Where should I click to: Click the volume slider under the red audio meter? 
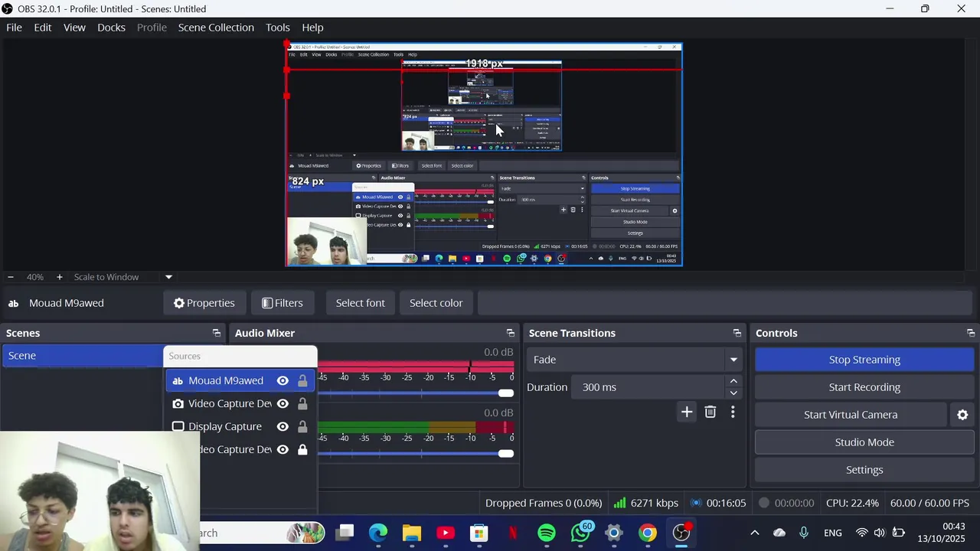[x=416, y=393]
